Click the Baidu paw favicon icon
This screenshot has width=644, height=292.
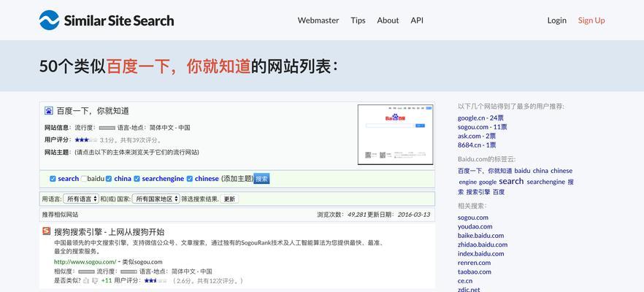(49, 110)
